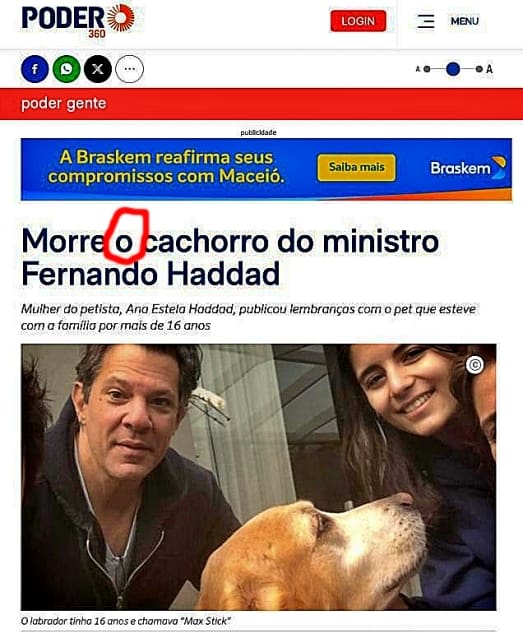Click the Poder360 logo
Image resolution: width=523 pixels, height=638 pixels.
click(78, 20)
